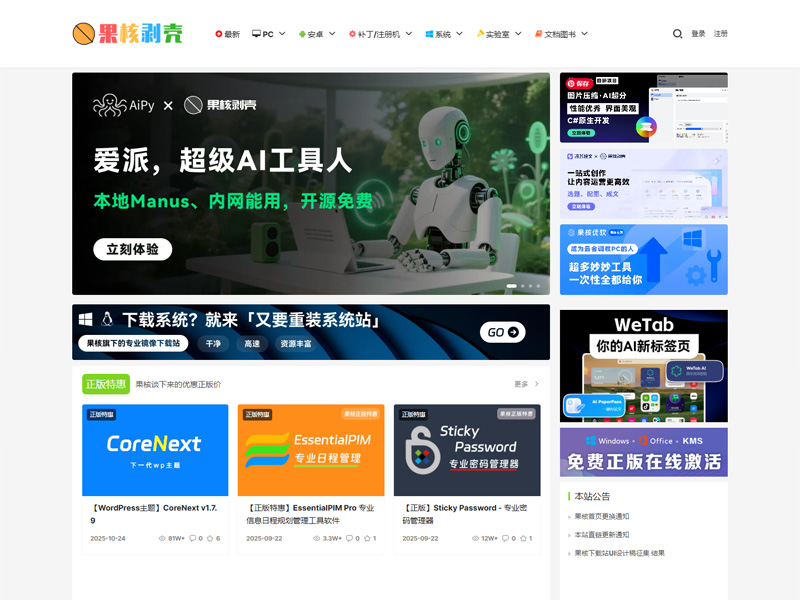Click the monitor icon beside PC menu
This screenshot has width=800, height=600.
257,33
